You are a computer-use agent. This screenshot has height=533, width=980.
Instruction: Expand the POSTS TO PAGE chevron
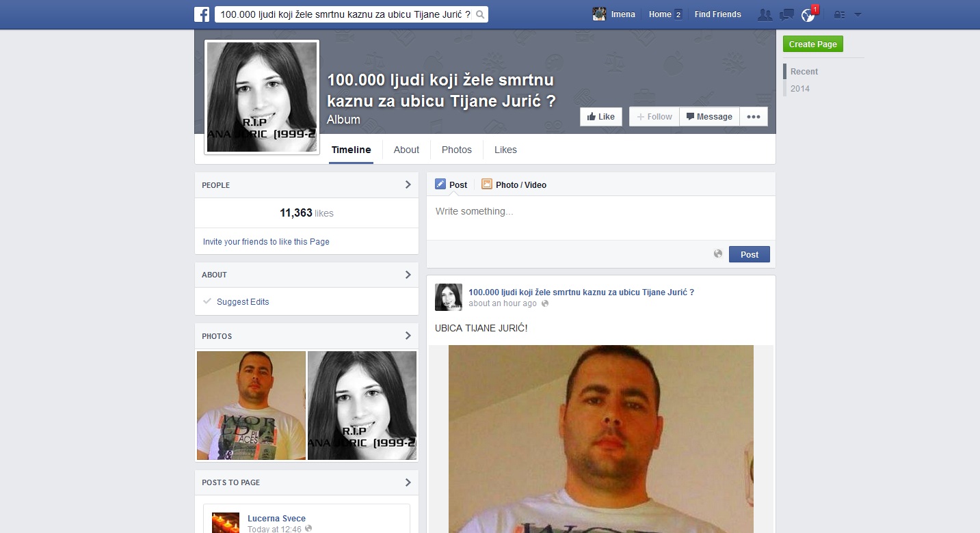point(408,482)
